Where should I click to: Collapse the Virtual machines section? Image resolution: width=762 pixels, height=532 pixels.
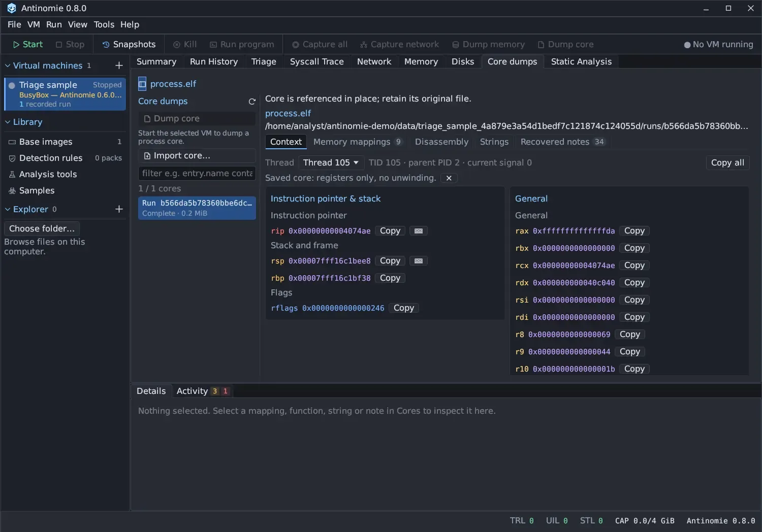(8, 65)
